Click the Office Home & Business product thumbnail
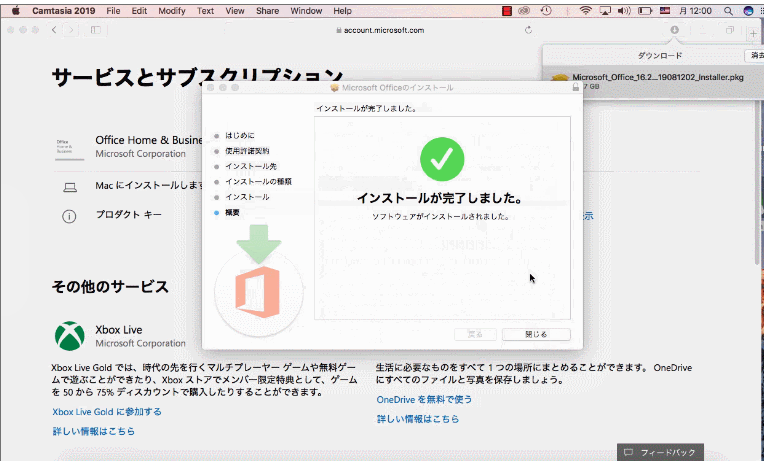Screen dimensions: 764x461 pyautogui.click(x=69, y=148)
